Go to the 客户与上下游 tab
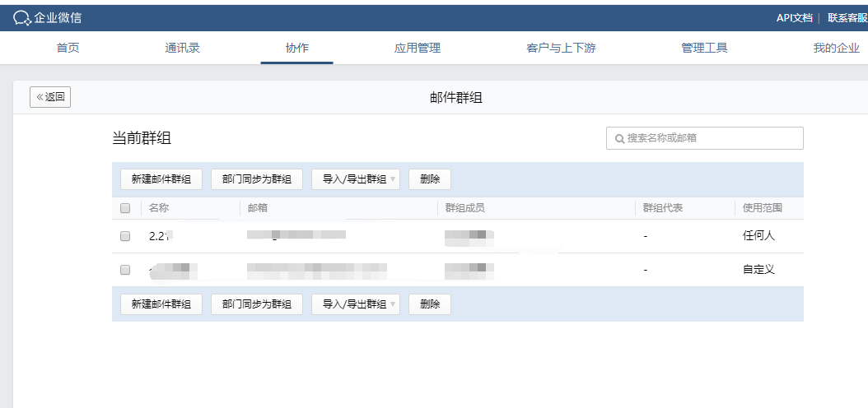Viewport: 868px width, 408px height. click(561, 48)
